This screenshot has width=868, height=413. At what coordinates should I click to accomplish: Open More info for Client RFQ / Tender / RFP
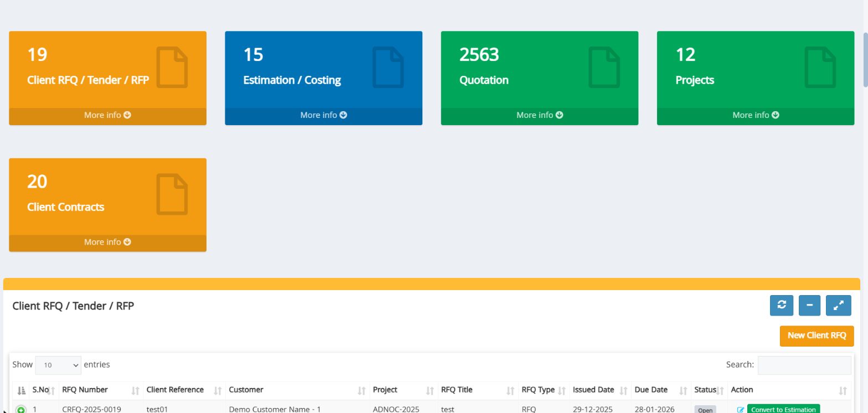[x=107, y=115]
